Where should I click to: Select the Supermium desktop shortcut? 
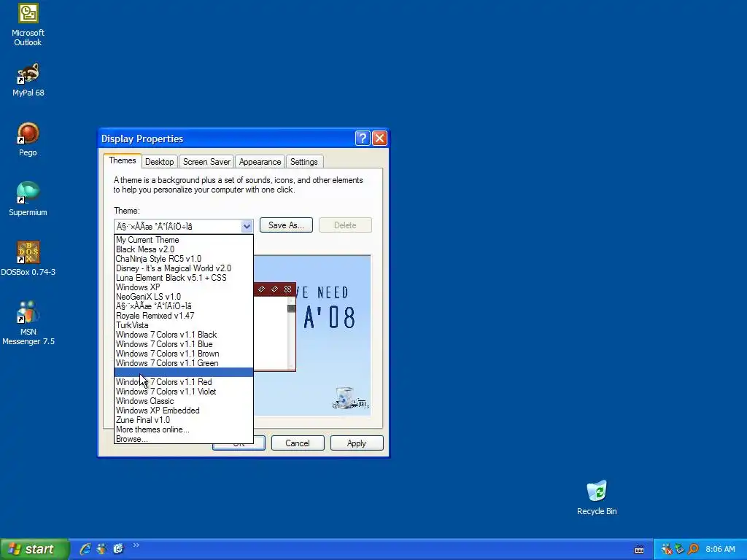[x=28, y=199]
